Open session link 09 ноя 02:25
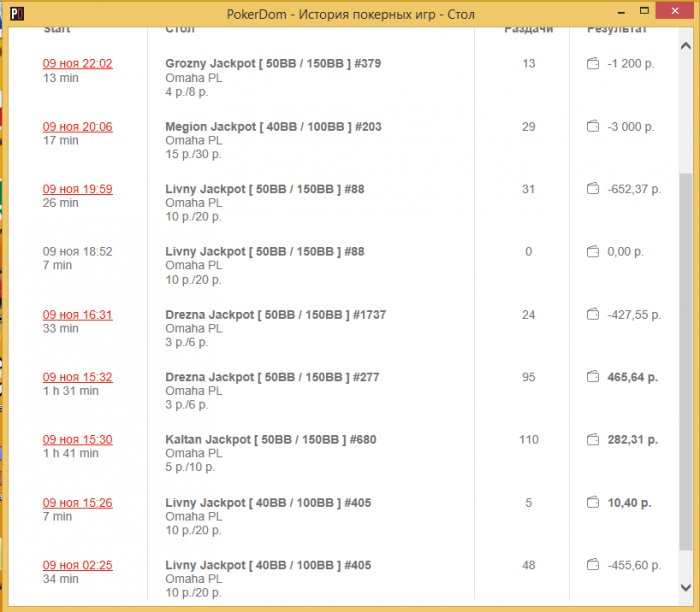This screenshot has width=700, height=612. point(78,565)
